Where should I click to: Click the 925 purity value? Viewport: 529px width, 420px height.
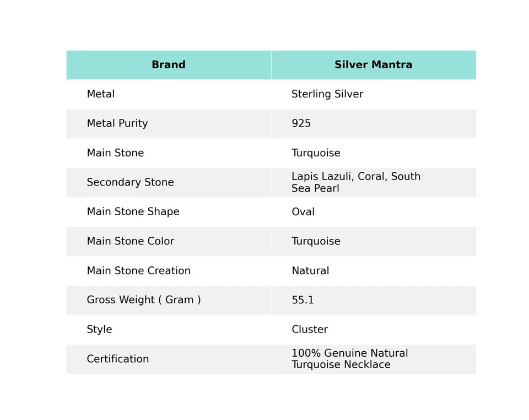point(301,124)
